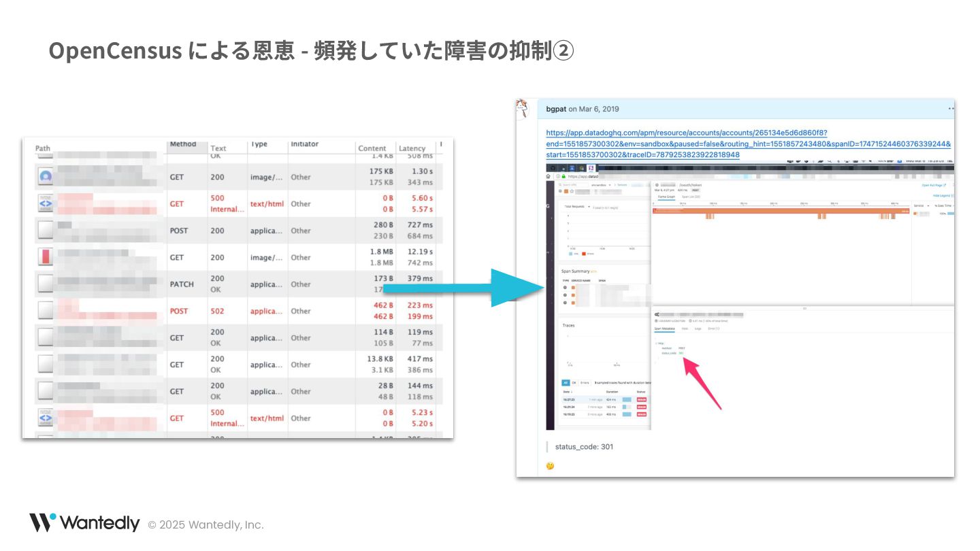Image resolution: width=980 pixels, height=551 pixels.
Task: Select the Errors traces filter button
Action: coord(585,383)
